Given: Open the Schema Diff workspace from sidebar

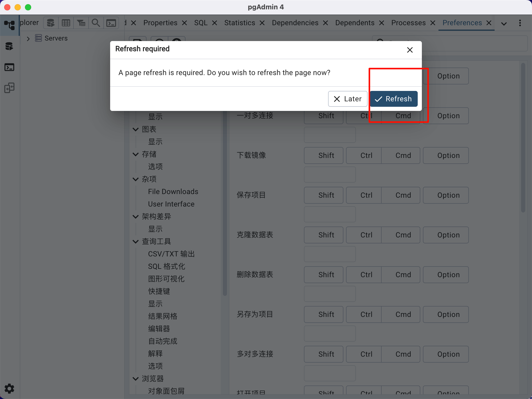Looking at the screenshot, I should coord(9,88).
